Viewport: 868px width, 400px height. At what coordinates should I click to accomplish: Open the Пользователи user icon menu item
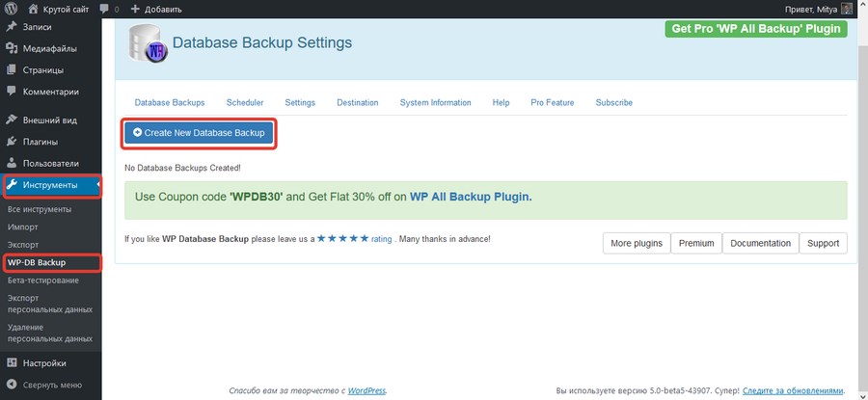[x=11, y=163]
